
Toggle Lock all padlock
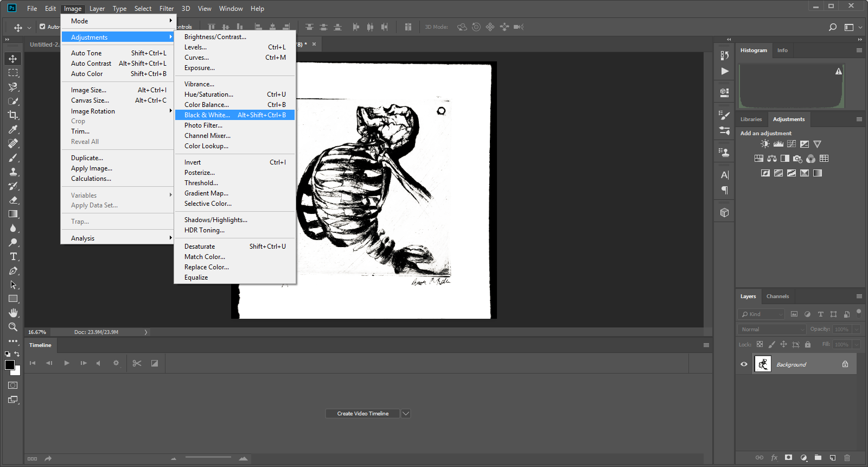coord(808,344)
